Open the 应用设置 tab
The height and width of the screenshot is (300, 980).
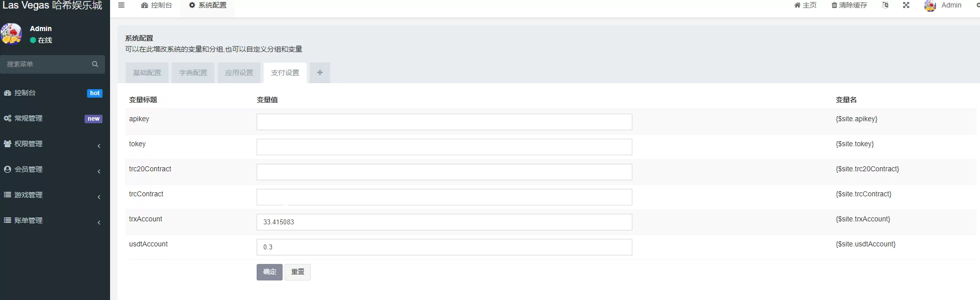[x=239, y=73]
